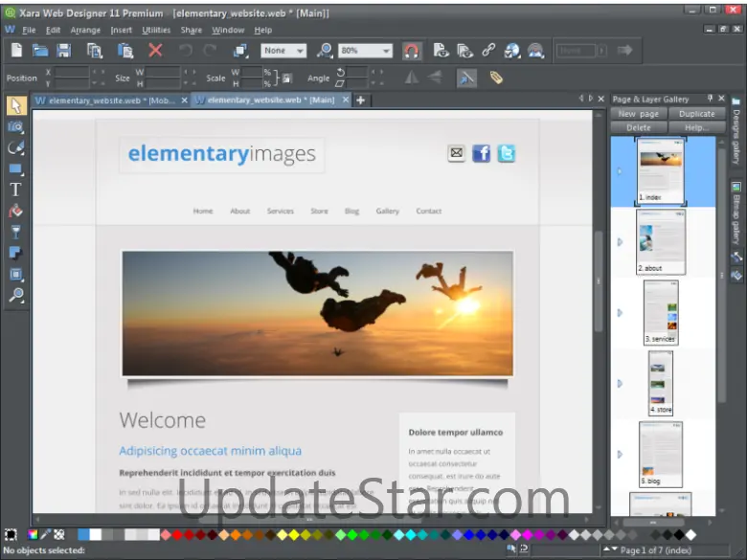Expand layers of the 4. store page
747x560 pixels.
tap(620, 383)
